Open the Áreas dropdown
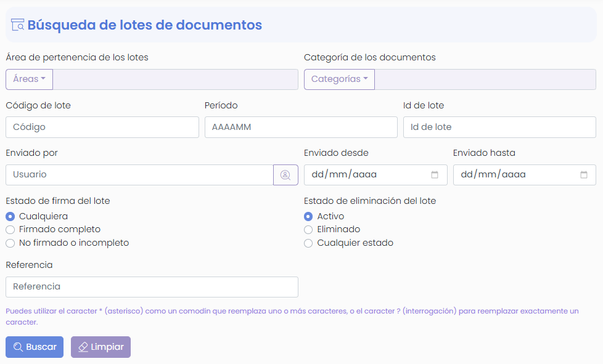 pos(28,79)
